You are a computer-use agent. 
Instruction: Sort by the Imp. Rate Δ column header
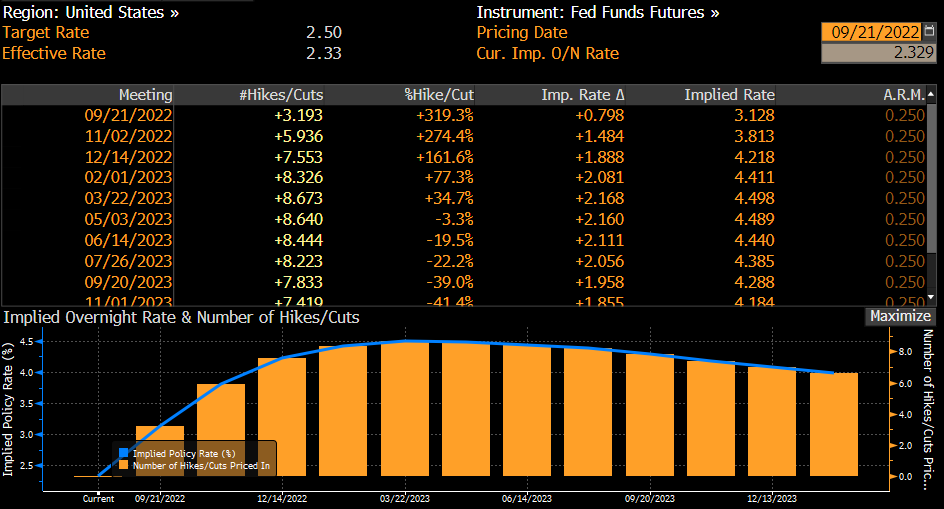[583, 95]
